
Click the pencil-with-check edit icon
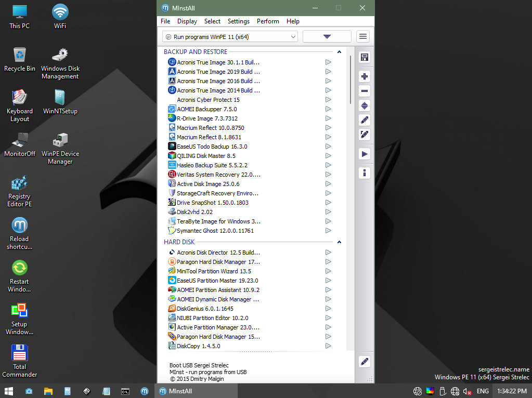tap(365, 135)
